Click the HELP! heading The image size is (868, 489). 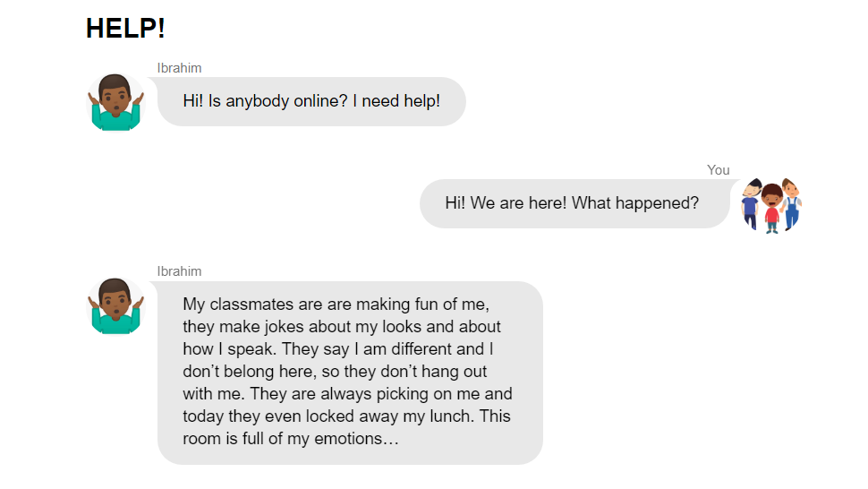click(125, 29)
